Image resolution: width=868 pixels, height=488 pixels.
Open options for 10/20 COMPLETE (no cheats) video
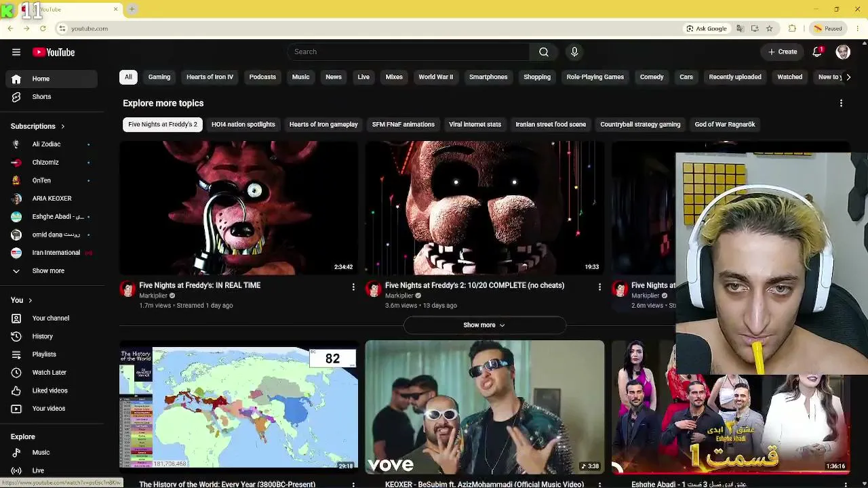(x=599, y=287)
